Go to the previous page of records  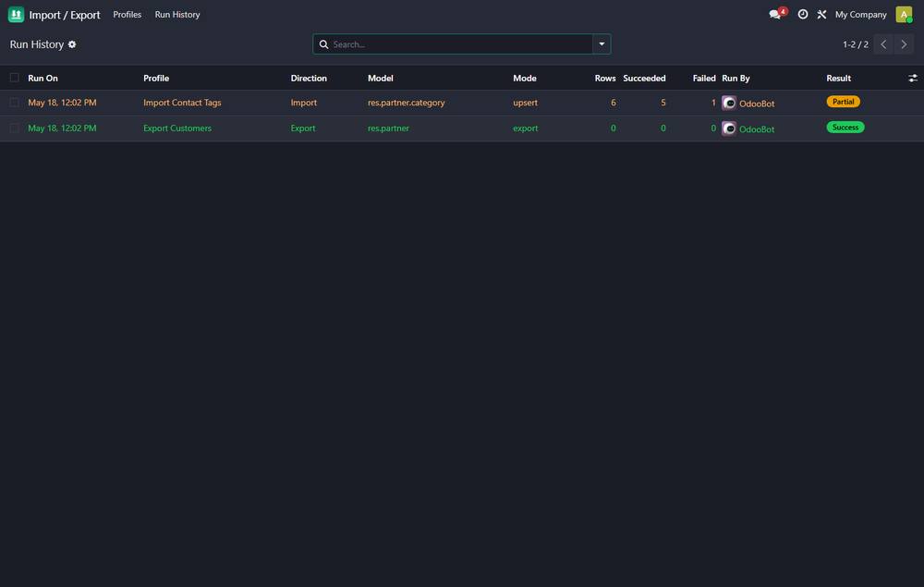click(x=883, y=44)
